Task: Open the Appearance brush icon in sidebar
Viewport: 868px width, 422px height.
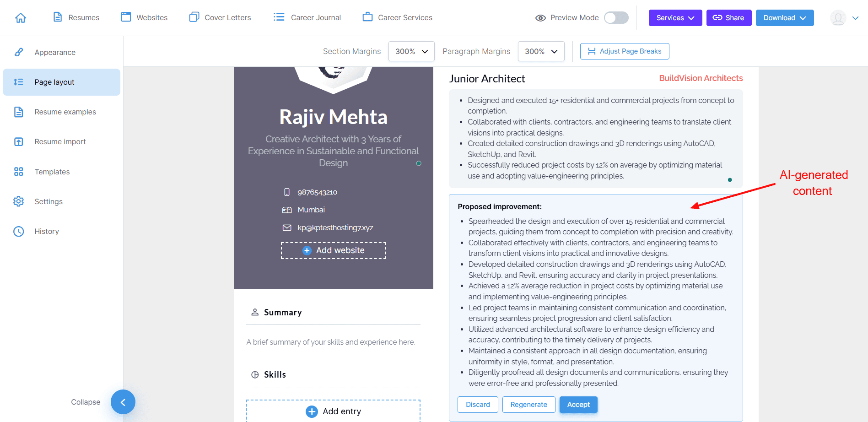Action: click(19, 52)
